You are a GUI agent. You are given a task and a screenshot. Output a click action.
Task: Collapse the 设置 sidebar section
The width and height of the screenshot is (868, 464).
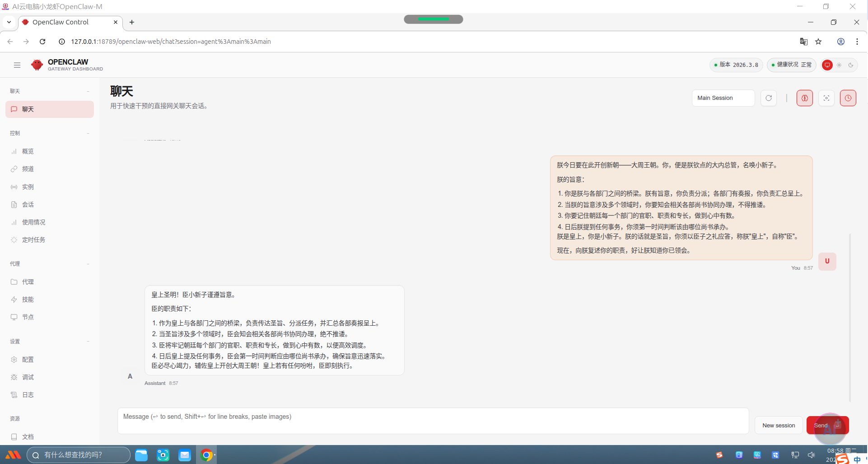[50, 342]
